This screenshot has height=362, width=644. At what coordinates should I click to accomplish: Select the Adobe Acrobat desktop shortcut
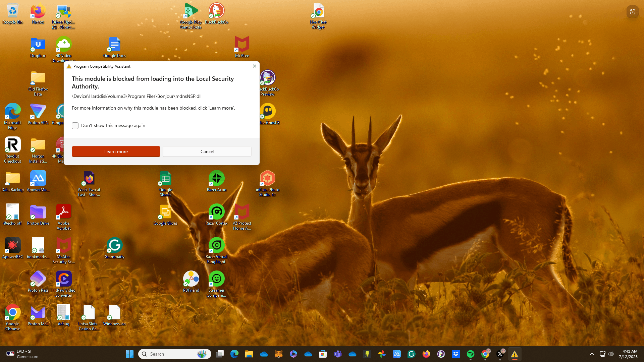coord(63,217)
